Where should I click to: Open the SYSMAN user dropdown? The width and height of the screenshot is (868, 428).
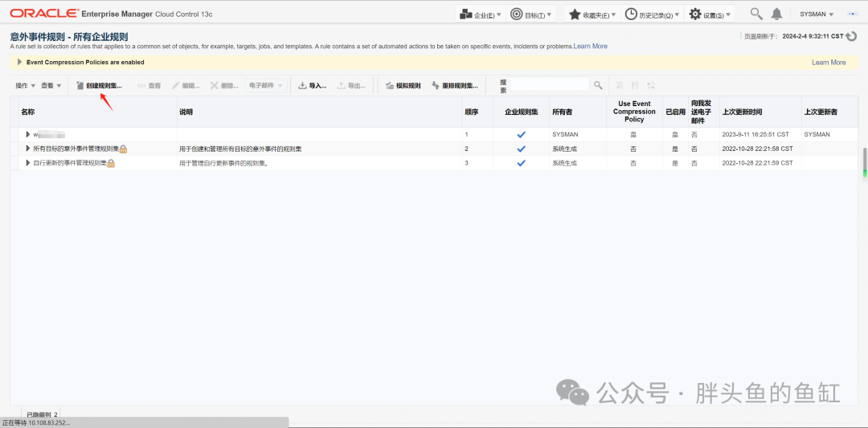[817, 14]
